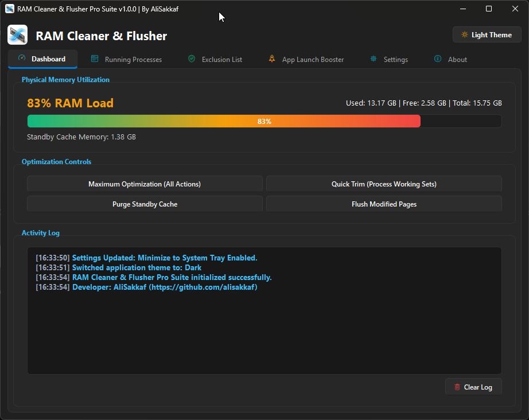Click the 'RAM Cleaner & Flusher' header title
The width and height of the screenshot is (529, 420).
click(x=101, y=36)
